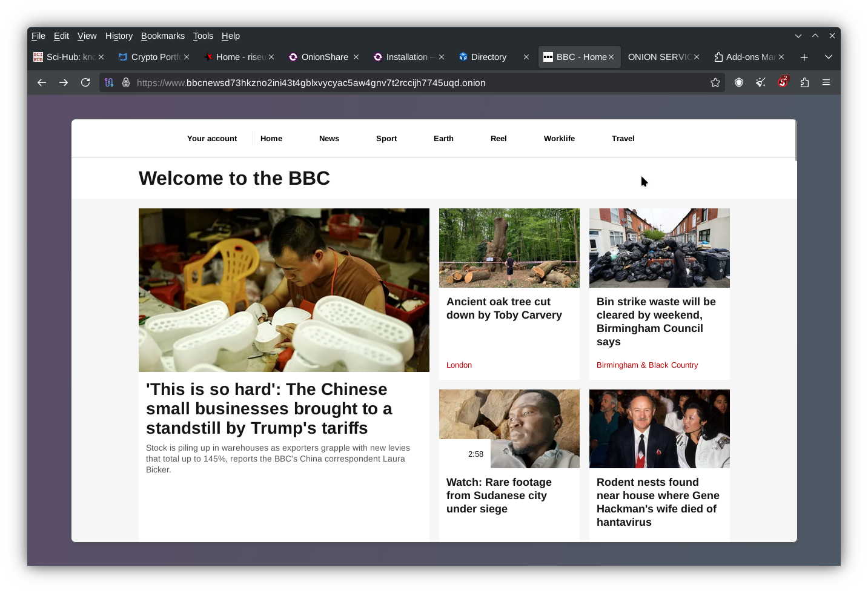Expand the list all tabs dropdown
The image size is (868, 593).
(x=829, y=57)
